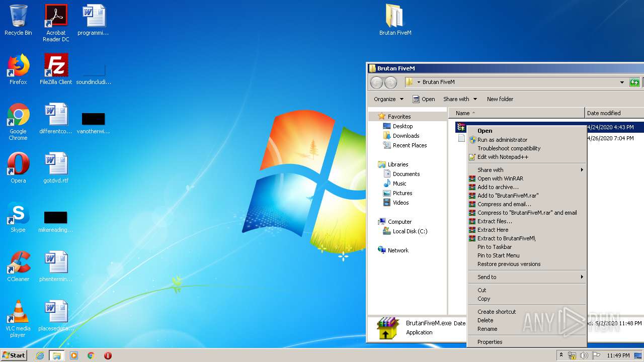Click the Explorer Back navigation button

pyautogui.click(x=376, y=82)
